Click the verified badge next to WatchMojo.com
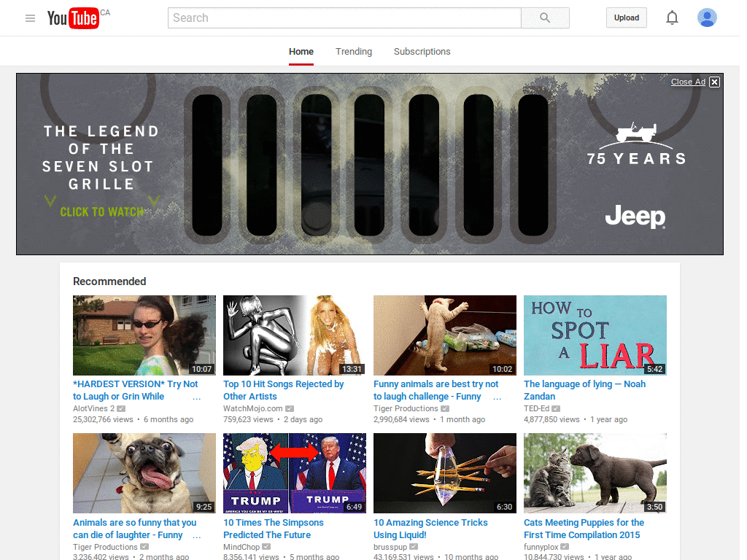The height and width of the screenshot is (560, 747). (290, 408)
